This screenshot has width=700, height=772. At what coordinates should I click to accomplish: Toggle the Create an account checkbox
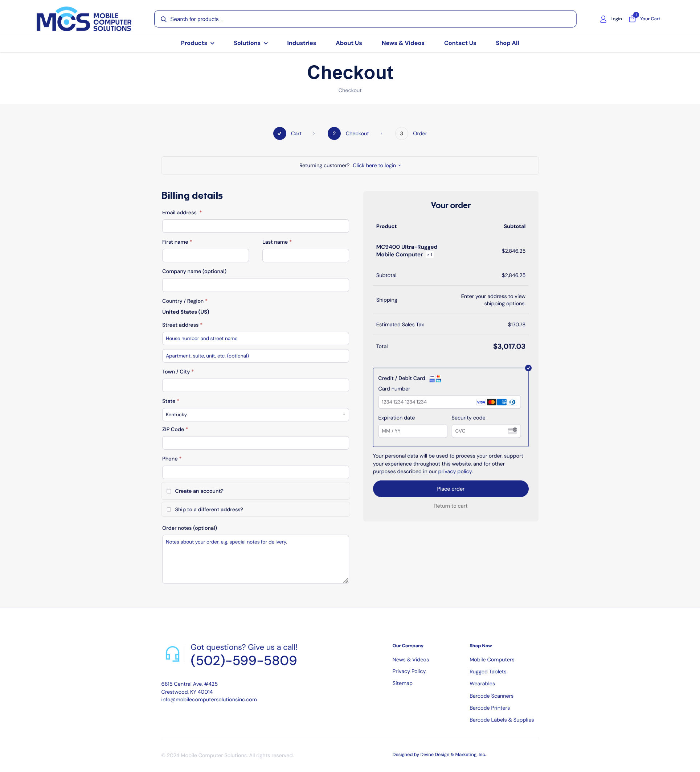point(169,491)
